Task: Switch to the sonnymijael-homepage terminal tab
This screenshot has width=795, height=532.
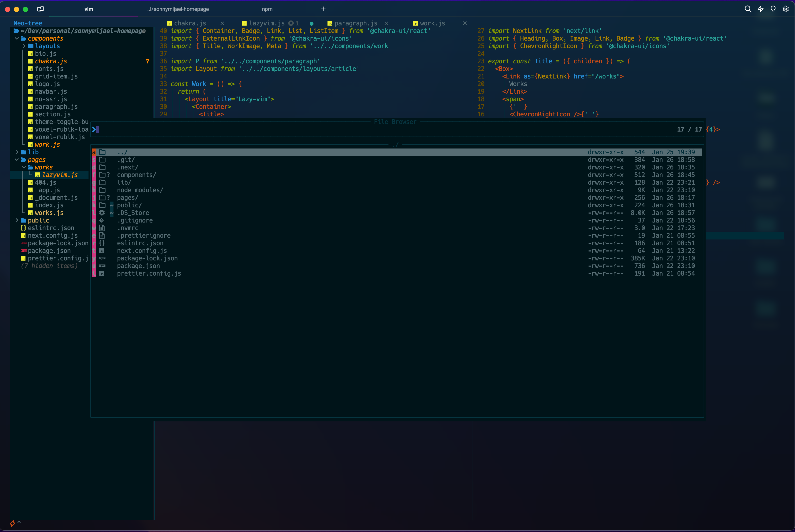Action: click(x=178, y=9)
